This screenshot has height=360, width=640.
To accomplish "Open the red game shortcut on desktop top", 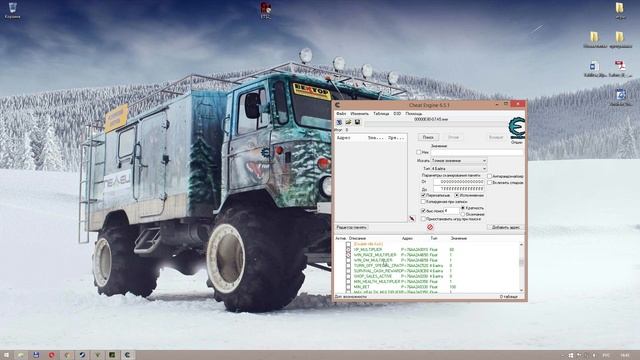I will [x=266, y=8].
